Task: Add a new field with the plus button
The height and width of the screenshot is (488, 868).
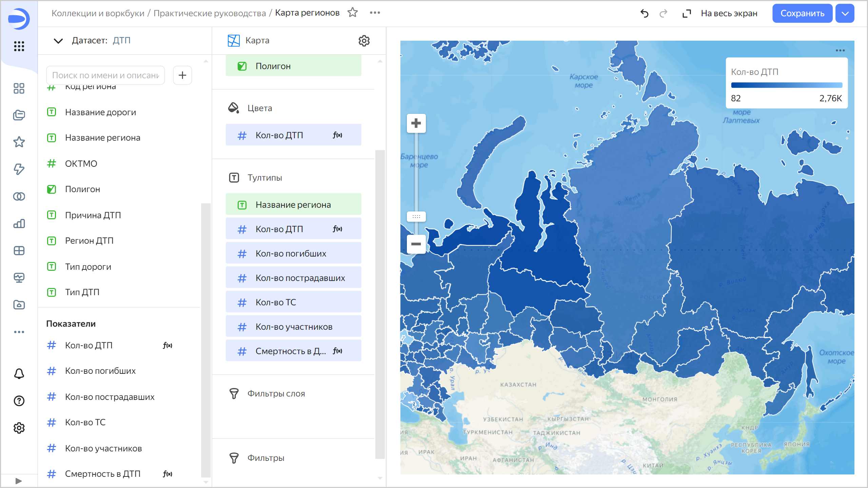Action: coord(182,75)
